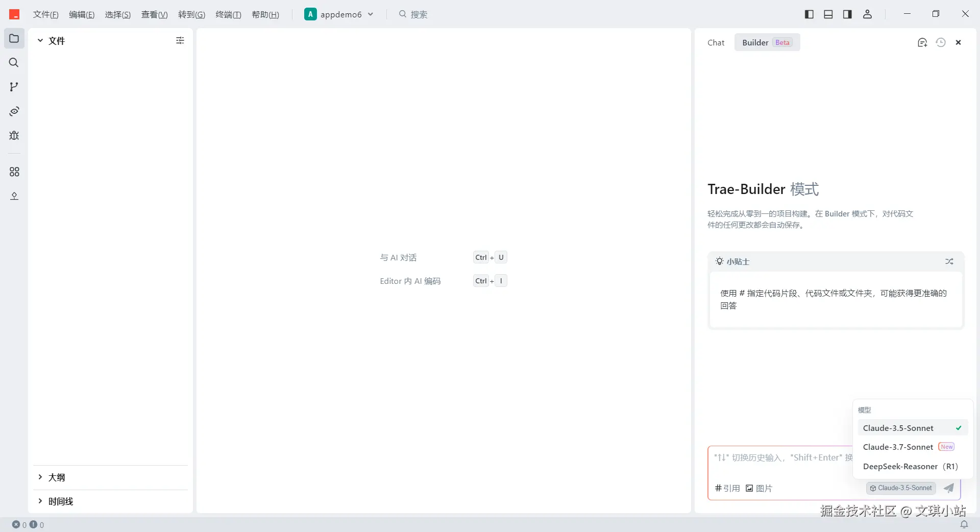
Task: Click the errors and warnings status indicator
Action: pyautogui.click(x=28, y=524)
